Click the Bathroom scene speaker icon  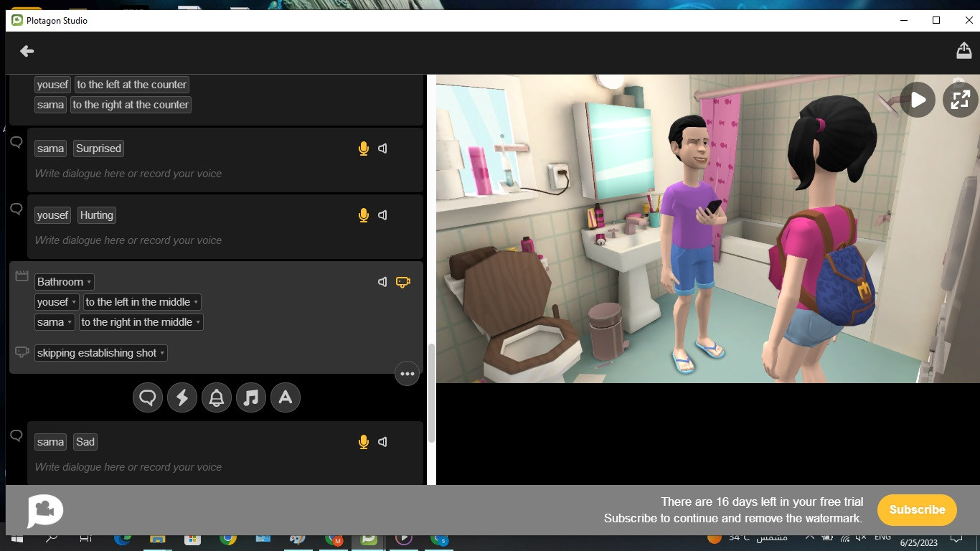click(x=383, y=282)
